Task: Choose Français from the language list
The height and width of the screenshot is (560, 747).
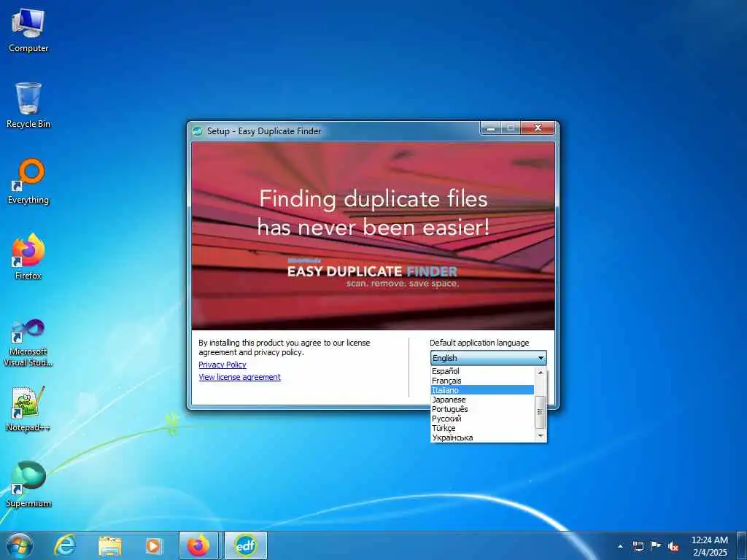Action: (482, 381)
